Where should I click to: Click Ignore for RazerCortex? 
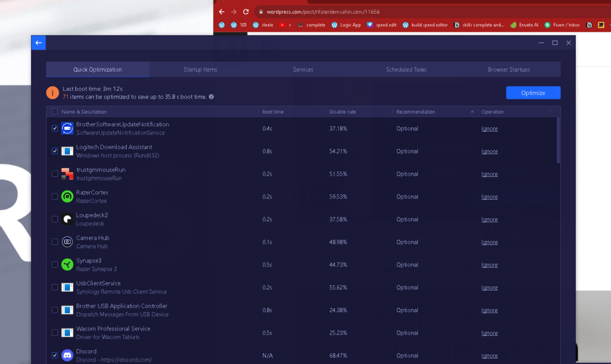490,197
